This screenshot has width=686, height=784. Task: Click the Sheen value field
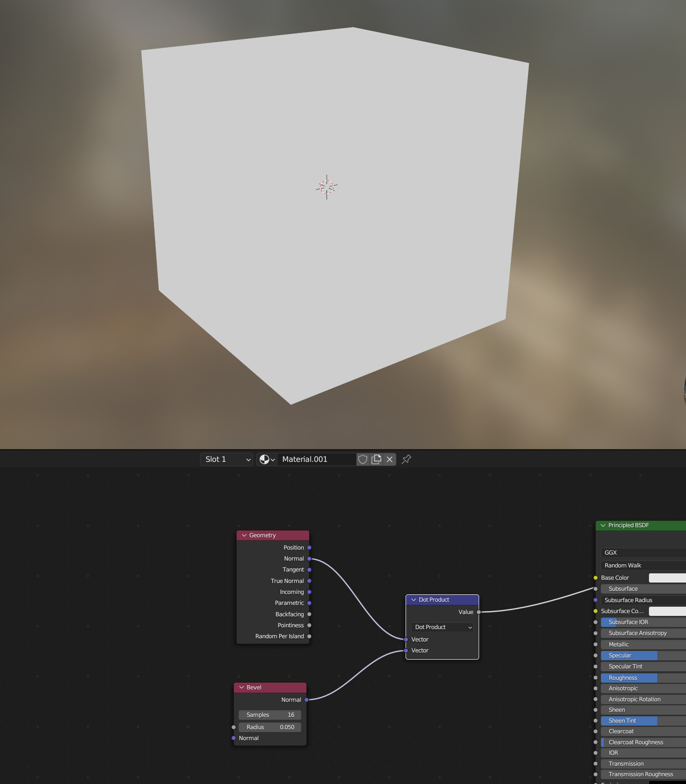point(643,710)
